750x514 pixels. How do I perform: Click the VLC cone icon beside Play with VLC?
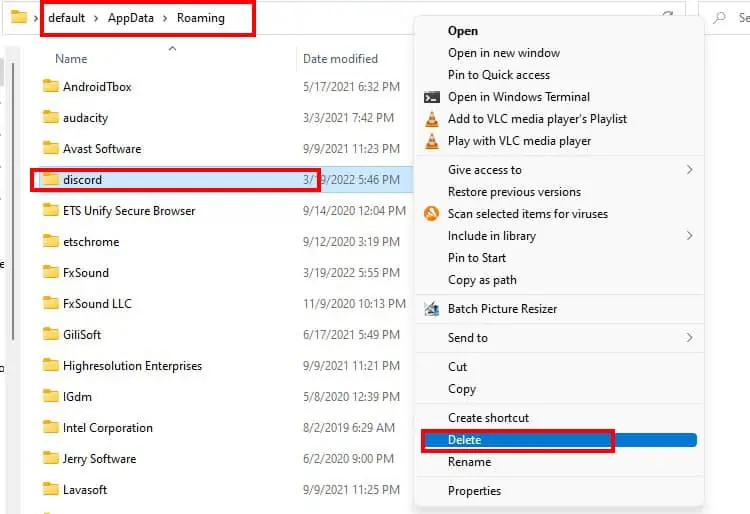(x=431, y=141)
